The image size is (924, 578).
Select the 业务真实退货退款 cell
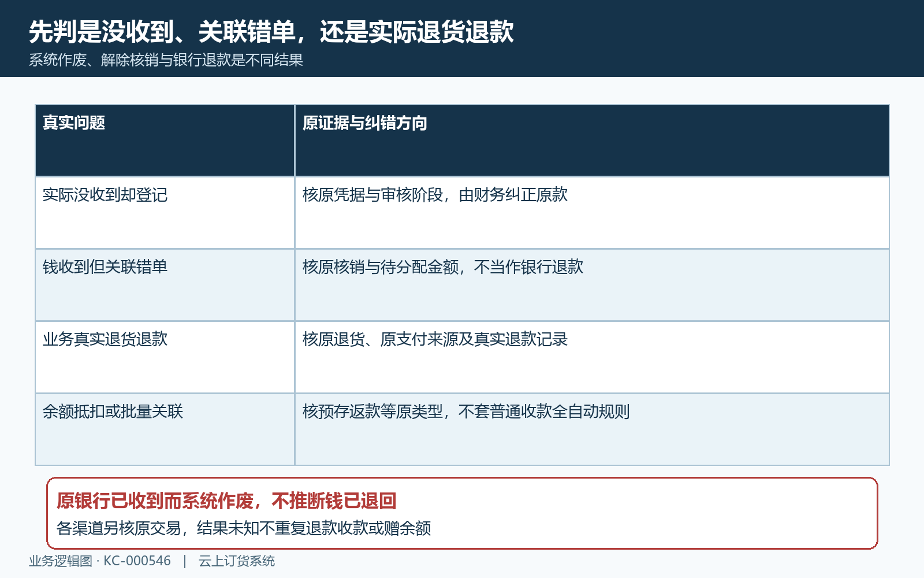tap(165, 357)
